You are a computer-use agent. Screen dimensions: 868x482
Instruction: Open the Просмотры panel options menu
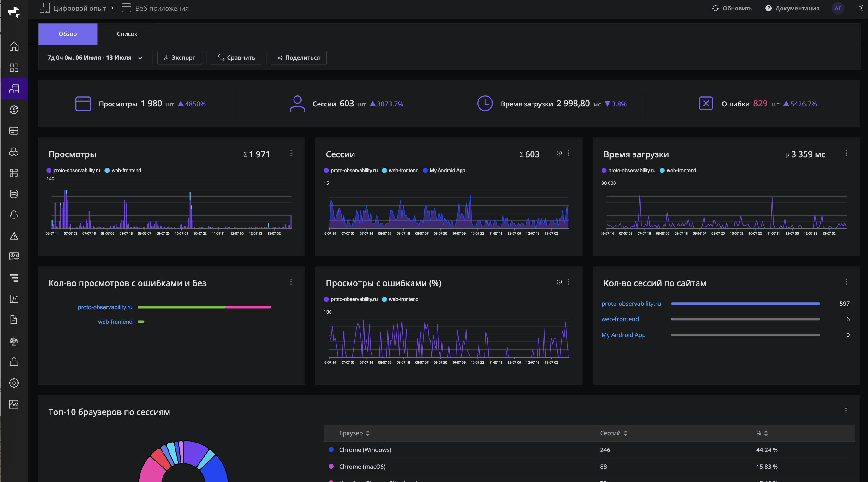(x=291, y=153)
